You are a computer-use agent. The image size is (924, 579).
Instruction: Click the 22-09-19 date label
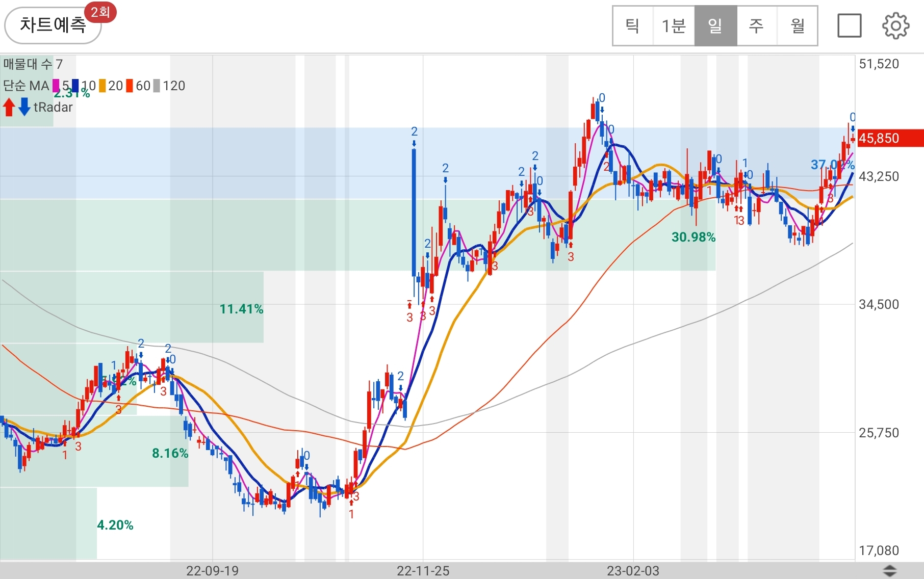(212, 571)
